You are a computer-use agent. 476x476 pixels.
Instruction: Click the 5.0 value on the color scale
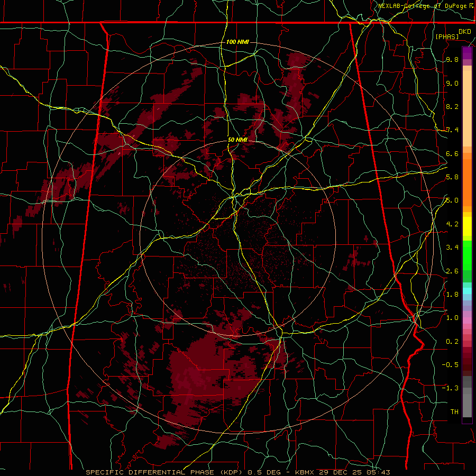pyautogui.click(x=452, y=200)
